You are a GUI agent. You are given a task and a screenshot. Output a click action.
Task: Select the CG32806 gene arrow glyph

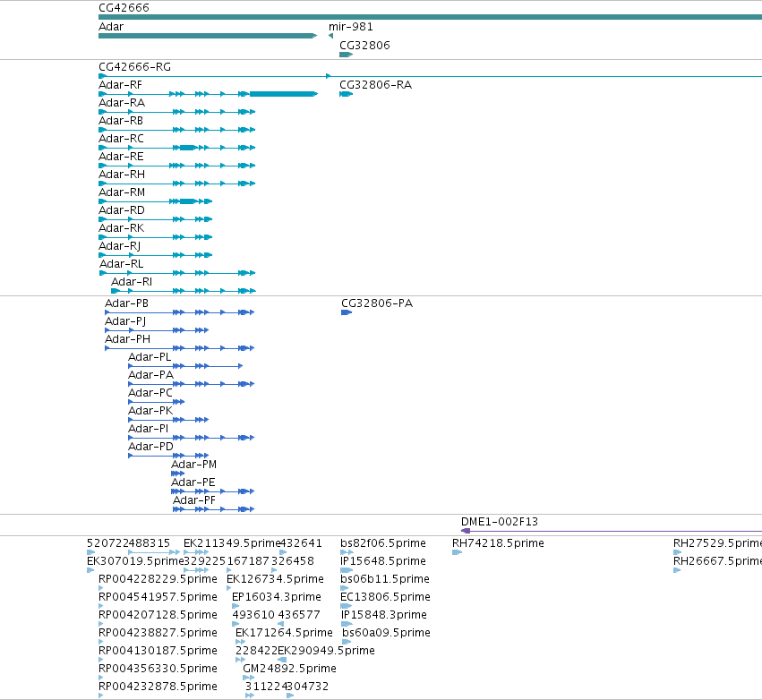point(346,55)
